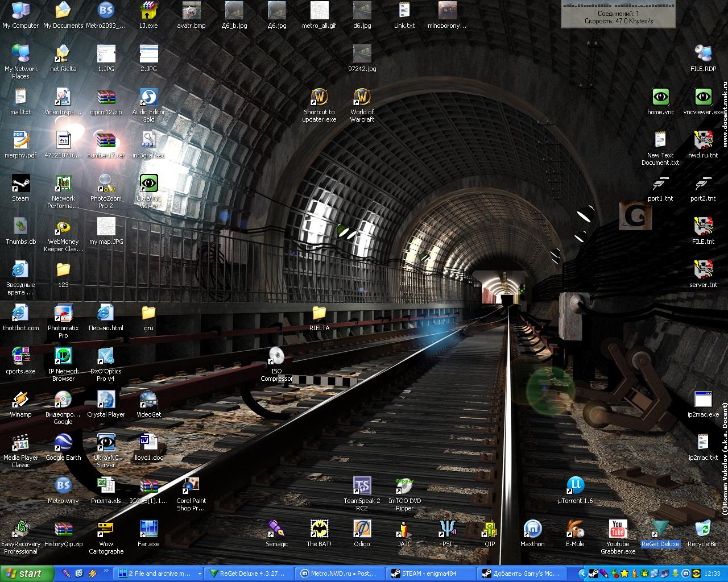
Task: Open TeamSpeak 2 RC2 shortcut
Action: click(x=362, y=489)
